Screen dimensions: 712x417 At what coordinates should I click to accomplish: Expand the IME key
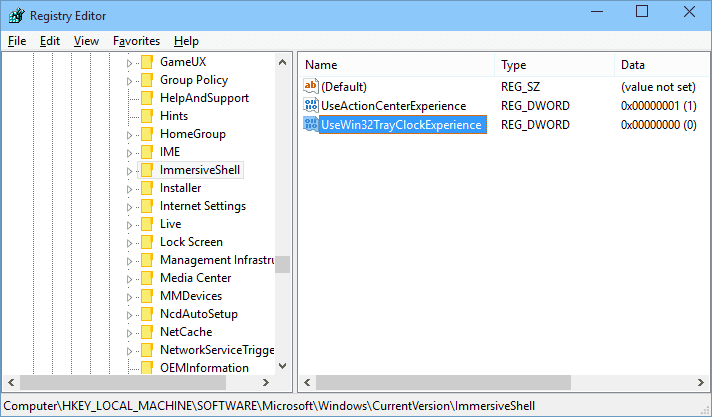[129, 153]
